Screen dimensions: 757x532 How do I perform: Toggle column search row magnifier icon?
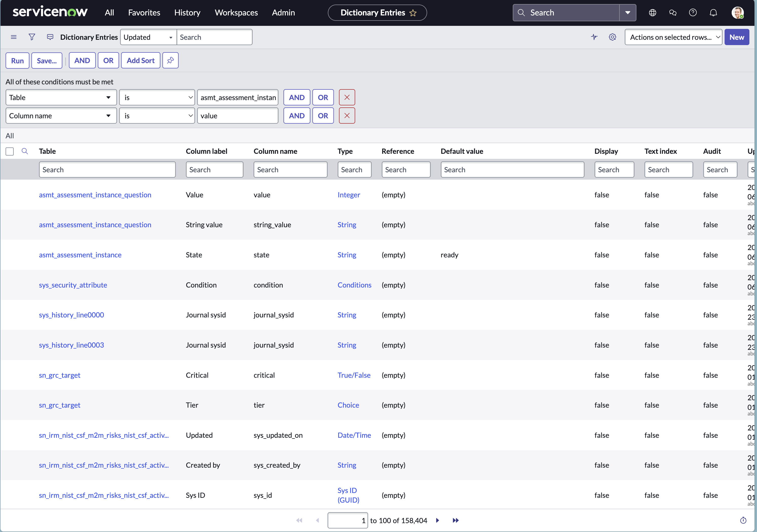pyautogui.click(x=25, y=151)
